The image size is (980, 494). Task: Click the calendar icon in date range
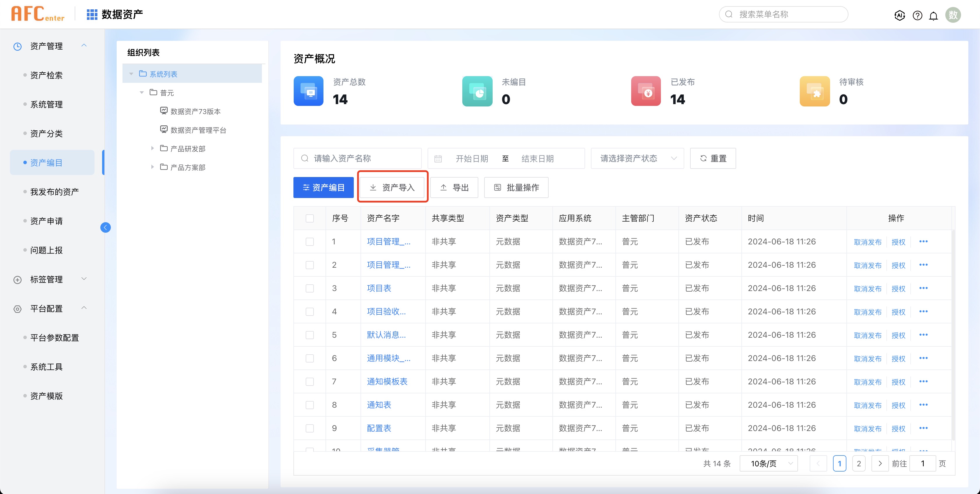[438, 159]
